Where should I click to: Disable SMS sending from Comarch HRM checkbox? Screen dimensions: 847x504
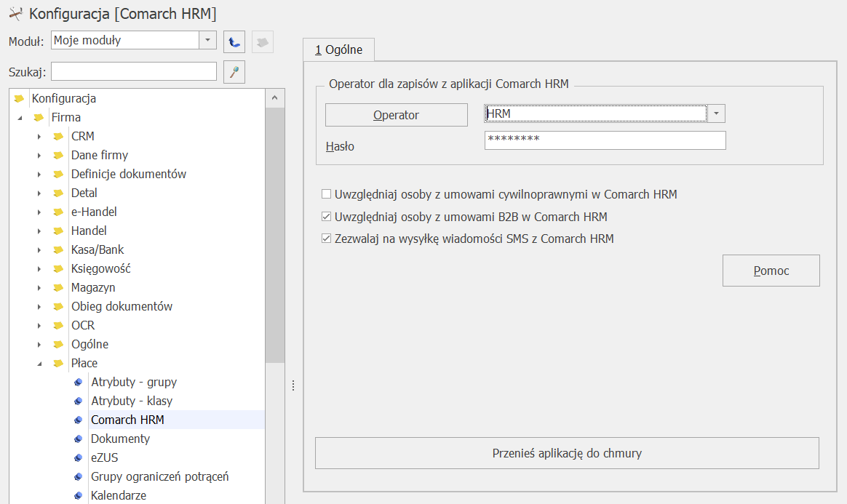coord(326,238)
